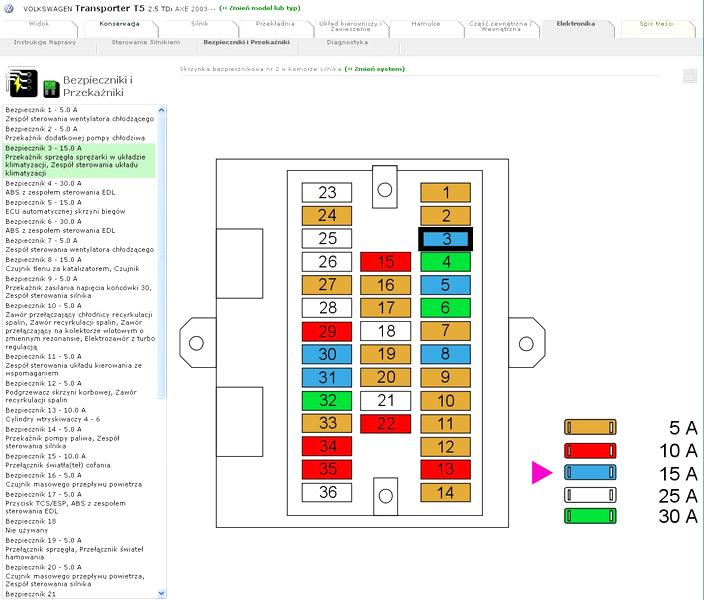The image size is (704, 600).
Task: Click the small gray icon at top right
Action: (690, 76)
